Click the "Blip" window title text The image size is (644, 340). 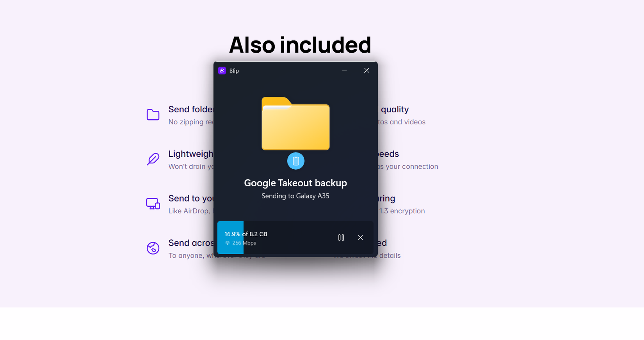234,71
